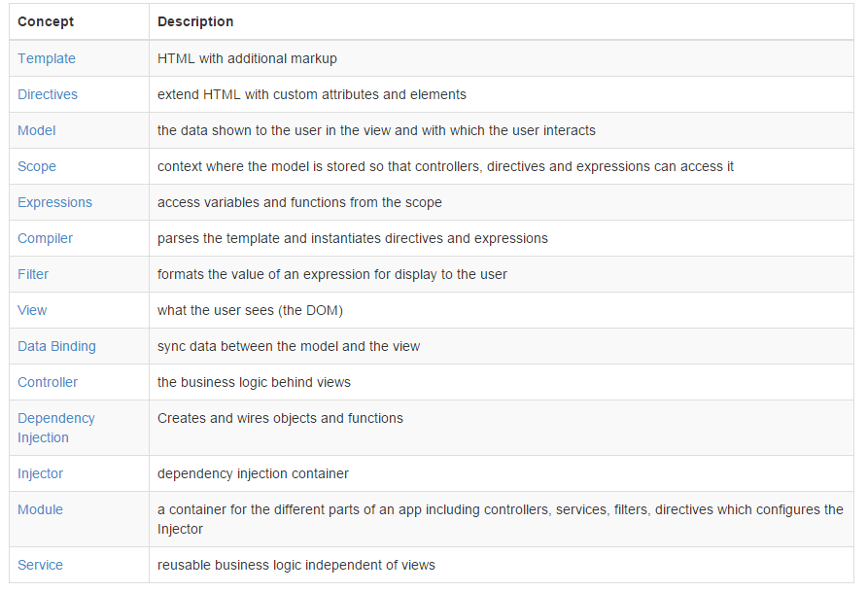Click the Concept column header

coord(46,21)
